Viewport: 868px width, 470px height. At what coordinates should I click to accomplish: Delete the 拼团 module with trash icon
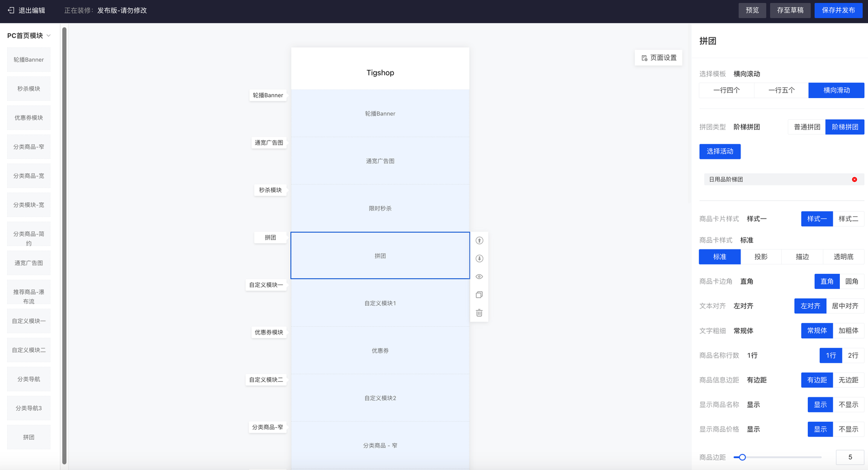coord(479,313)
